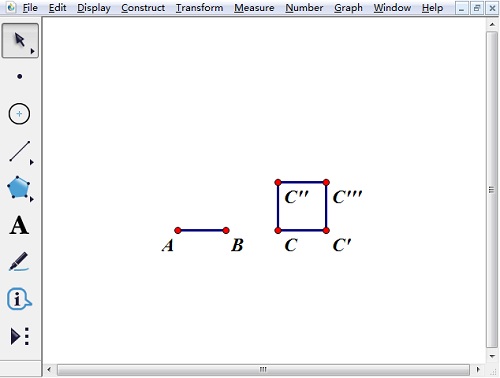Open the Graph menu
The height and width of the screenshot is (378, 500).
point(348,8)
